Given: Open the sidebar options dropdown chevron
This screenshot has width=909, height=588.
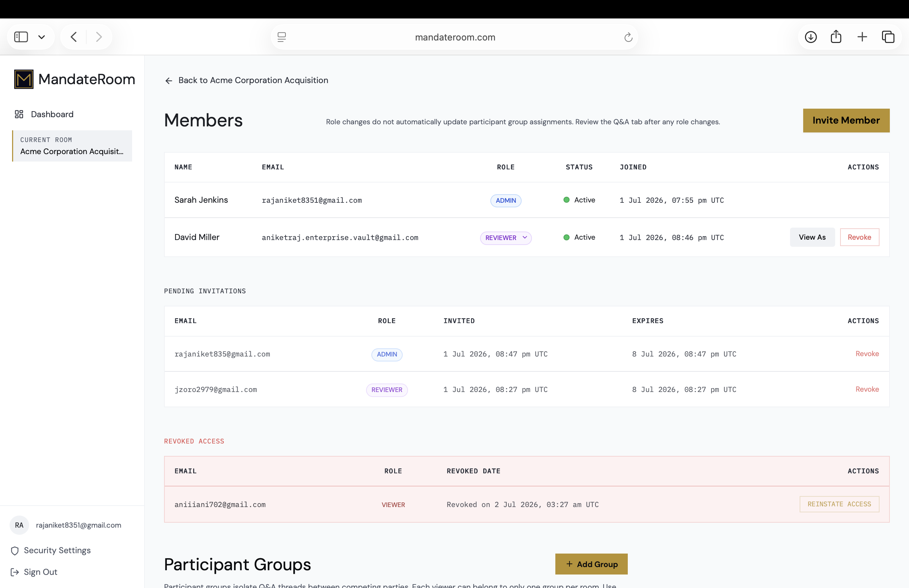Looking at the screenshot, I should pos(42,37).
